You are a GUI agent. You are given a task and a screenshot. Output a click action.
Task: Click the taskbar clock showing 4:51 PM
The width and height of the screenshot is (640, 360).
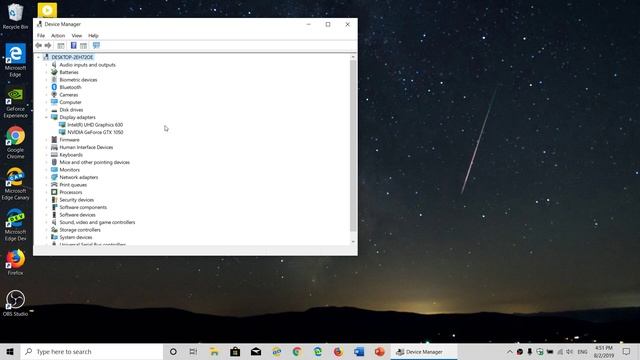pos(604,351)
